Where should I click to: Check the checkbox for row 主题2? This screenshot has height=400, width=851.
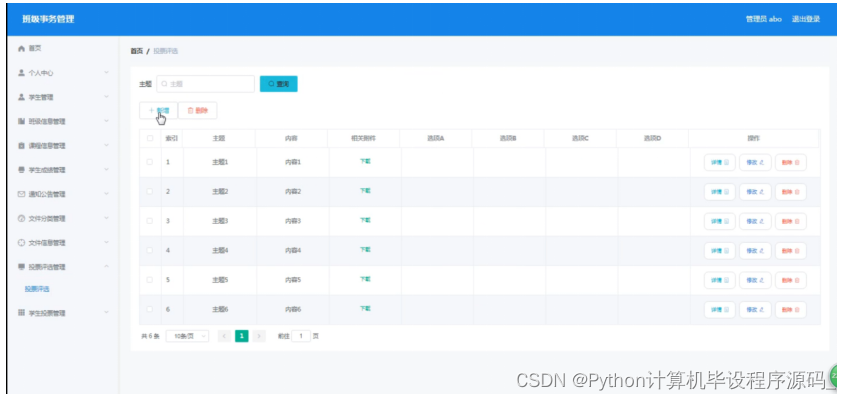(150, 191)
